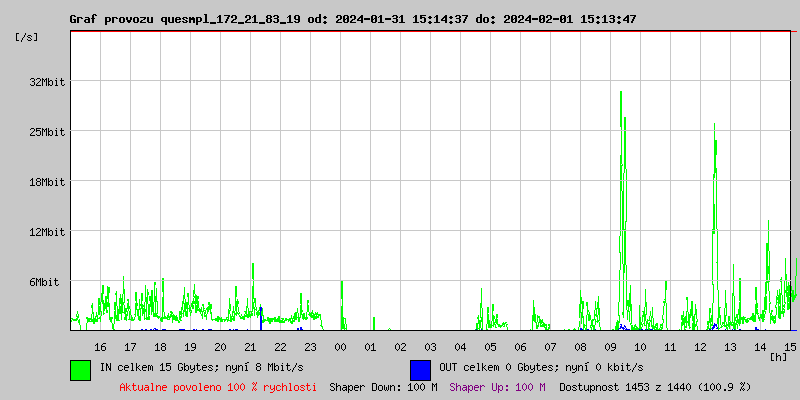Click the red 'Aktualne povoleno 100 % rychlosti' text
800x400 pixels.
click(x=218, y=386)
